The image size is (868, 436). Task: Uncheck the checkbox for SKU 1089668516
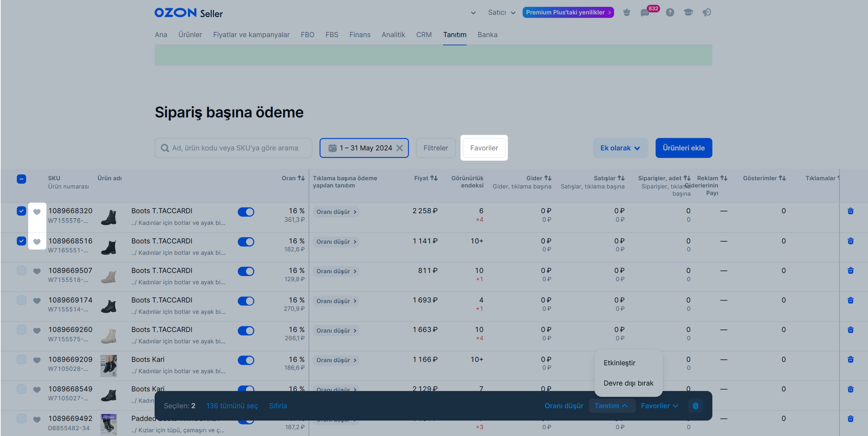[x=21, y=241]
